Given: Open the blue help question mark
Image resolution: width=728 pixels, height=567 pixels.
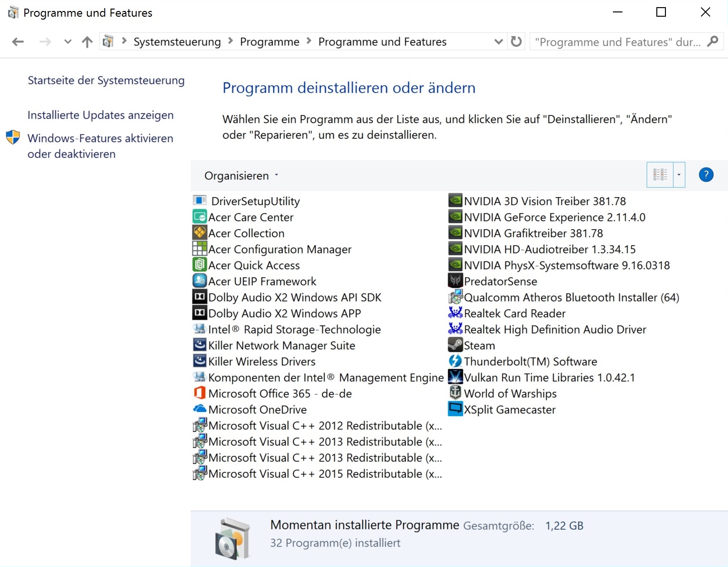Looking at the screenshot, I should click(706, 175).
